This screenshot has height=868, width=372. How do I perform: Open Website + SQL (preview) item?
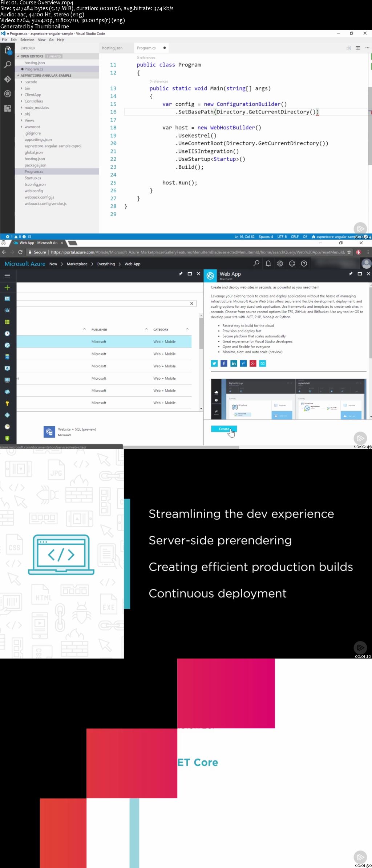[x=70, y=432]
